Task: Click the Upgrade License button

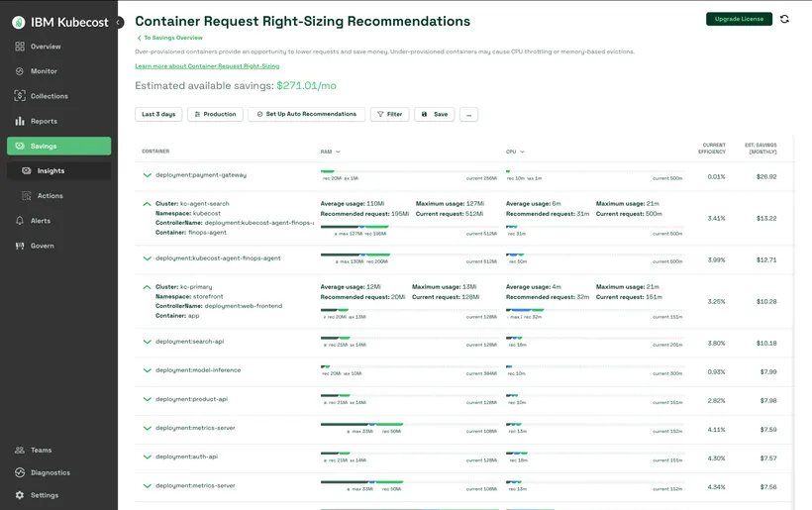Action: (x=739, y=19)
